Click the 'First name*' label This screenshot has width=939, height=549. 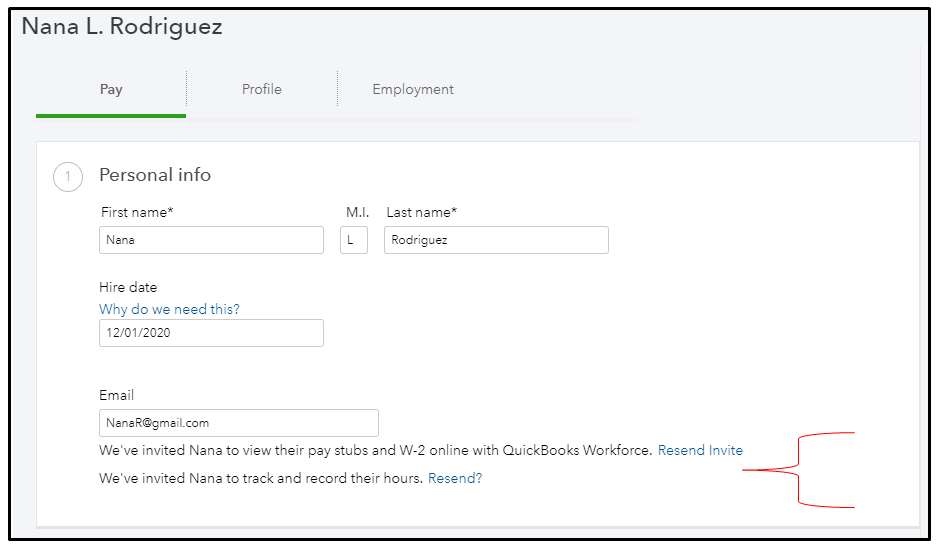(137, 212)
